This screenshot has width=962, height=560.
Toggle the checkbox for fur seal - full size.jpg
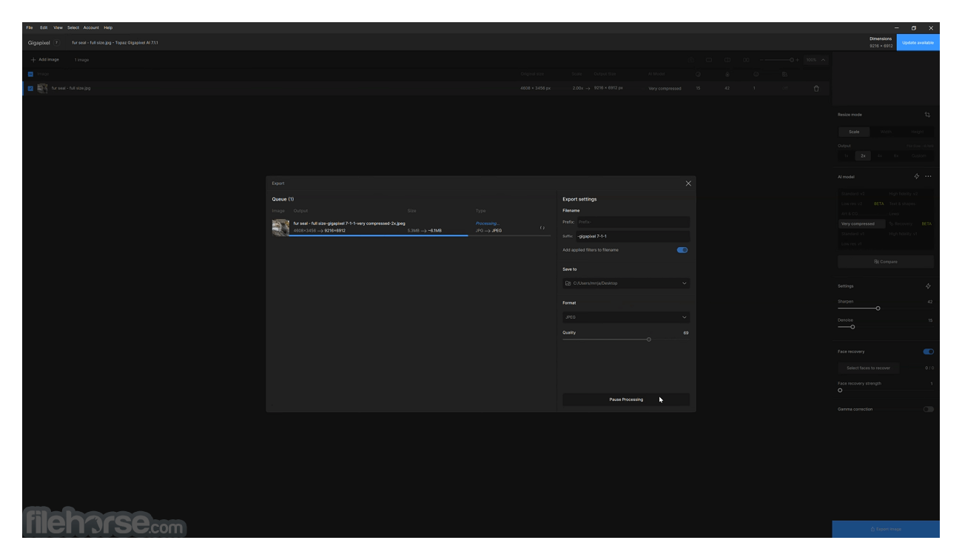coord(30,89)
